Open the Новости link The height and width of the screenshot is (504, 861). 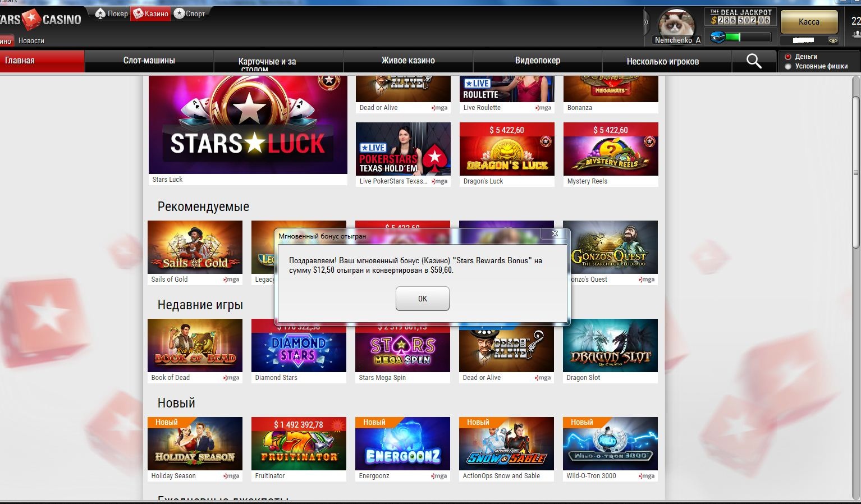(x=31, y=40)
